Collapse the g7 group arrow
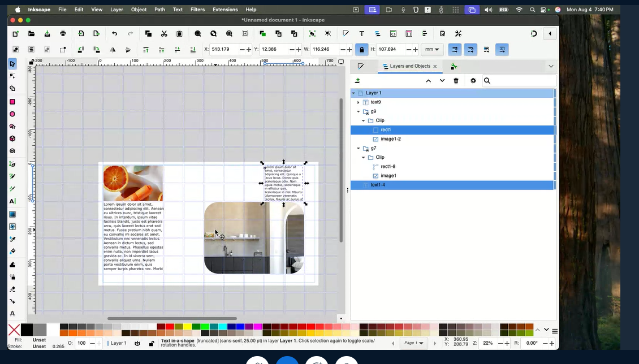The image size is (639, 364). pos(358,148)
